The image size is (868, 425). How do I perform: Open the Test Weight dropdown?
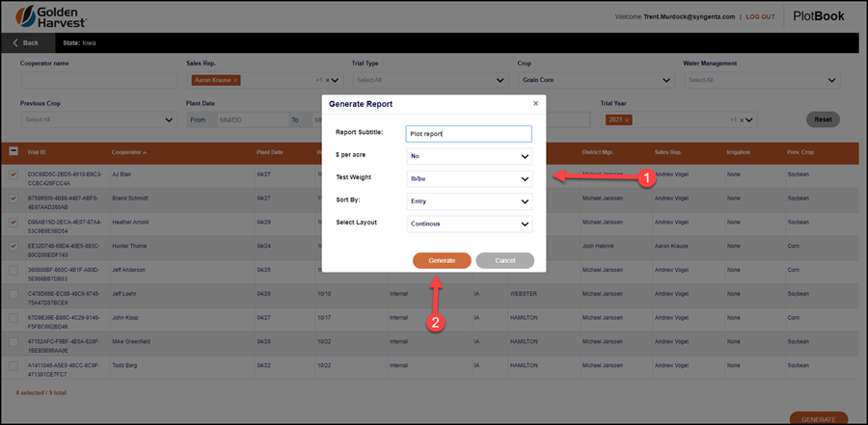coord(470,178)
